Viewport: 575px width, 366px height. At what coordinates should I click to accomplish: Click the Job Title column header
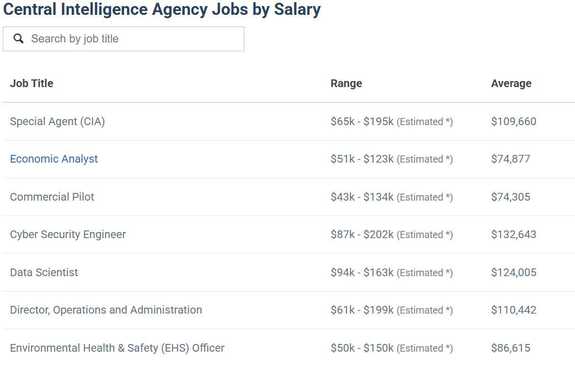32,83
